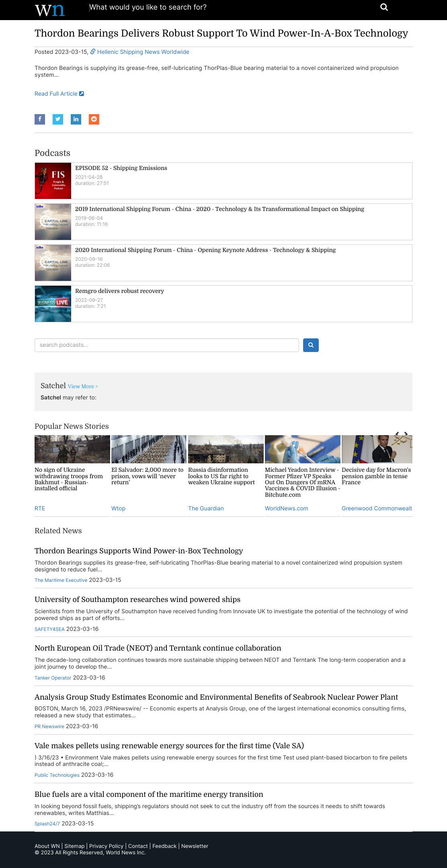This screenshot has height=868, width=447.
Task: Open Blue fuels maritime energy transition article
Action: pos(149,794)
